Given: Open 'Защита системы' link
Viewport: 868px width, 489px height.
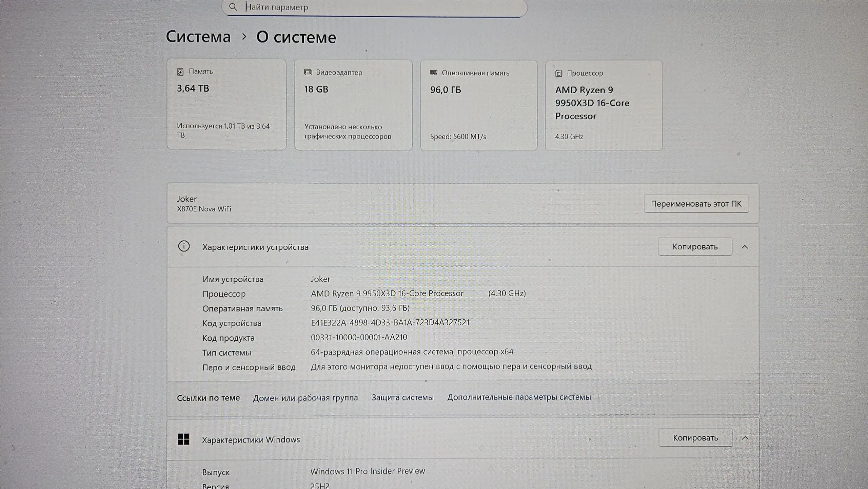Looking at the screenshot, I should (x=402, y=397).
